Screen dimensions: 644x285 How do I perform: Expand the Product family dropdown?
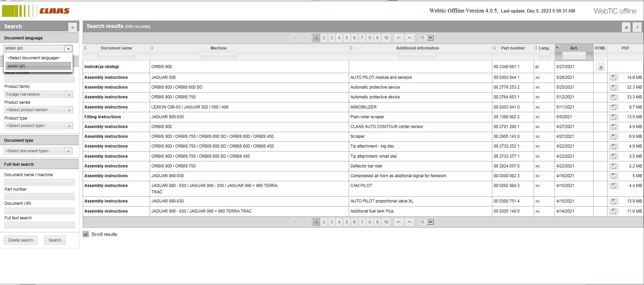point(69,95)
